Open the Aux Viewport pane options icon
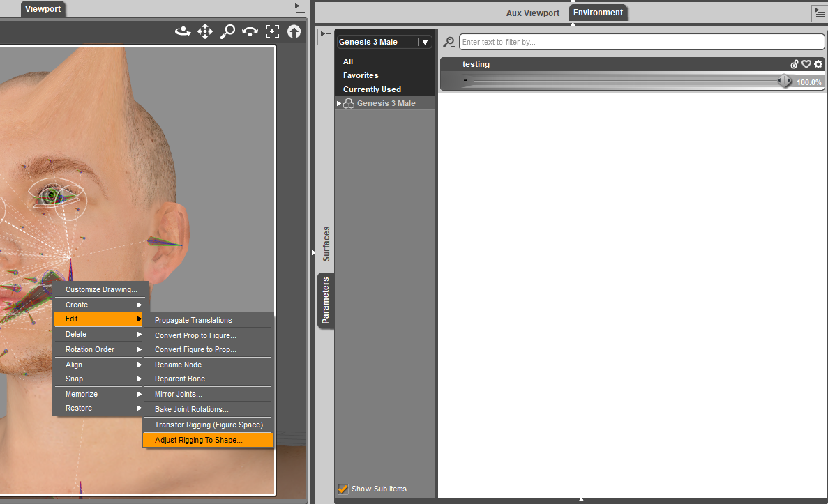 [x=820, y=12]
